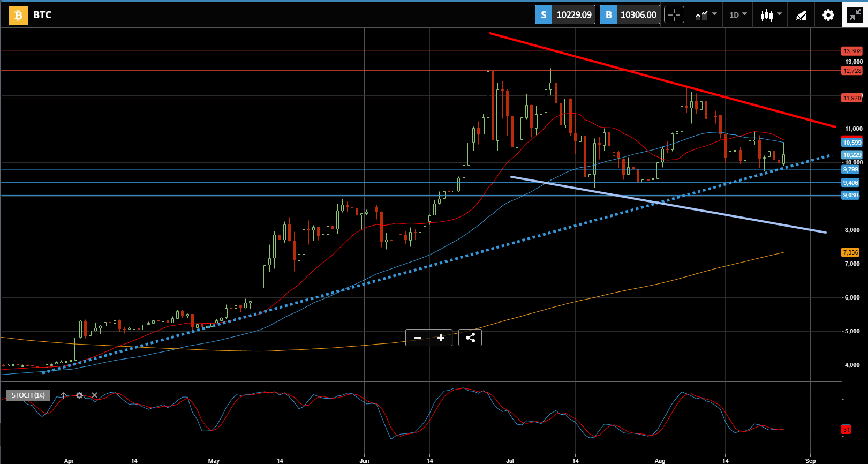Select the drawing tools pencil icon
The height and width of the screenshot is (464, 868).
(801, 15)
